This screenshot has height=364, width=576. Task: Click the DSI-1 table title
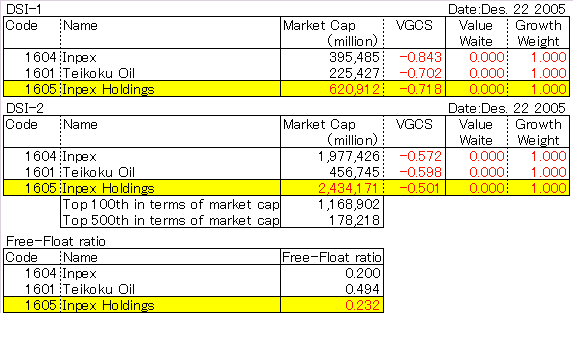24,9
